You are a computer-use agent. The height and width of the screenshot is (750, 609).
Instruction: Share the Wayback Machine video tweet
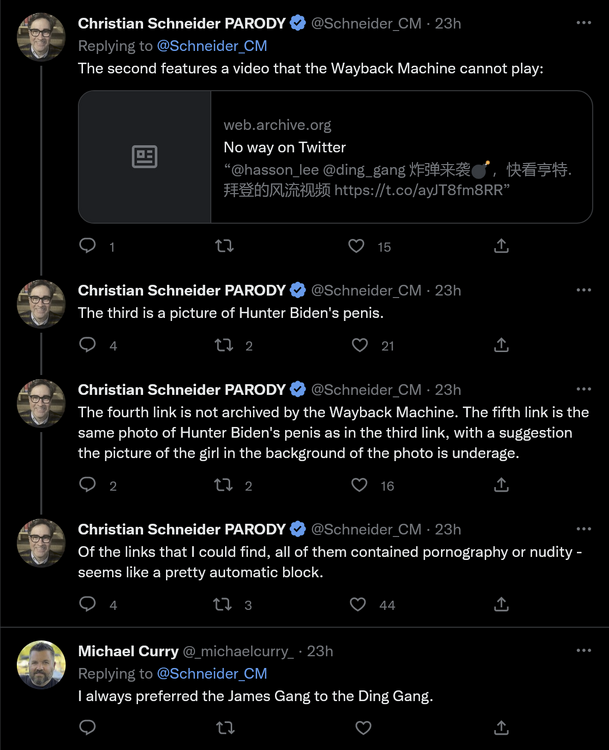coord(502,245)
